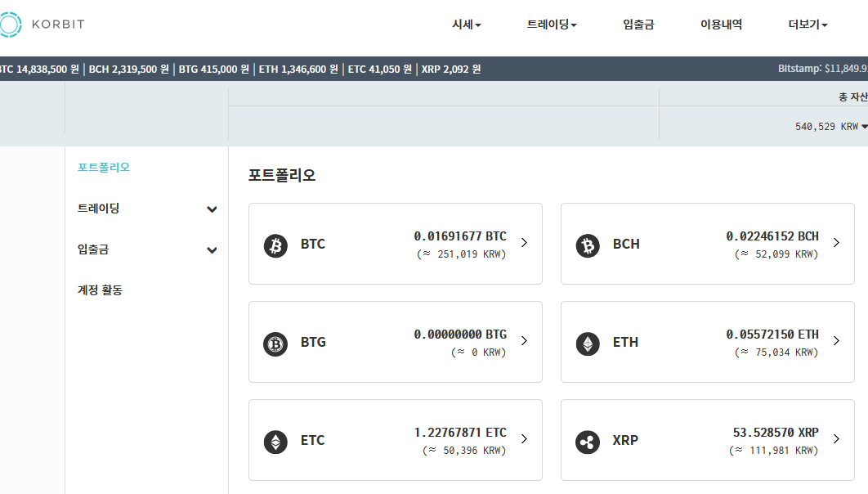Open BCH card details arrow
The image size is (868, 494).
point(836,243)
